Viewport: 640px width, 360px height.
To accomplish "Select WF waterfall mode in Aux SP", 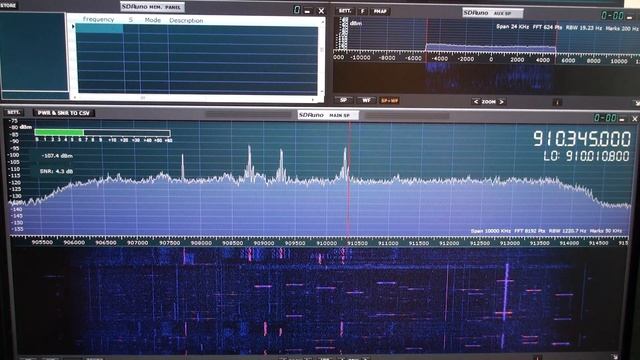I will (x=367, y=100).
